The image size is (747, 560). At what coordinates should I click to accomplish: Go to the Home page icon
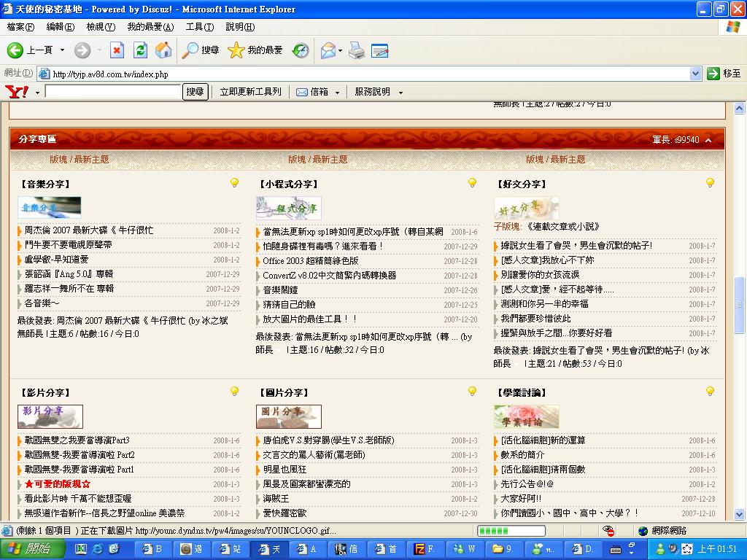click(x=163, y=50)
